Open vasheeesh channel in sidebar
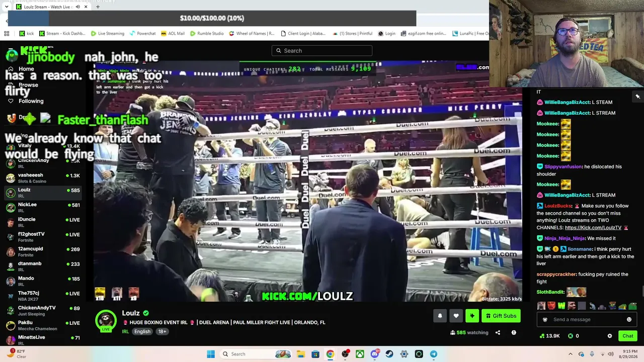This screenshot has height=362, width=644. pyautogui.click(x=43, y=178)
